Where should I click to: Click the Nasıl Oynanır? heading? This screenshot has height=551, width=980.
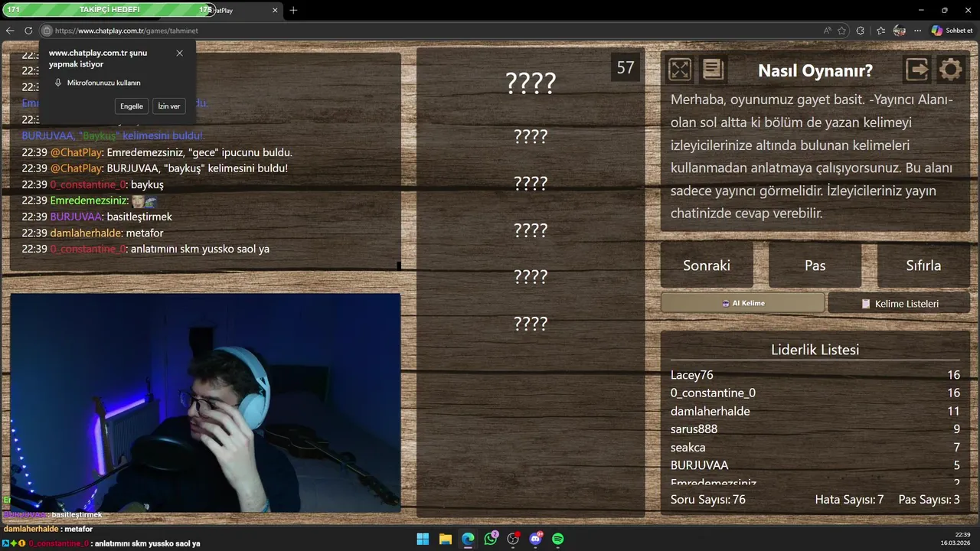815,70
